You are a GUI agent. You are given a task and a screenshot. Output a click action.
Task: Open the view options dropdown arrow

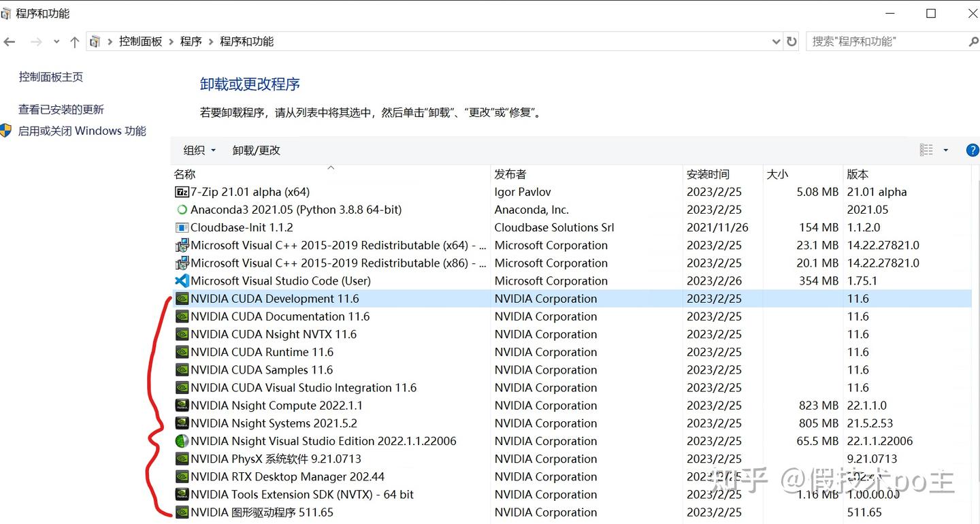coord(945,150)
